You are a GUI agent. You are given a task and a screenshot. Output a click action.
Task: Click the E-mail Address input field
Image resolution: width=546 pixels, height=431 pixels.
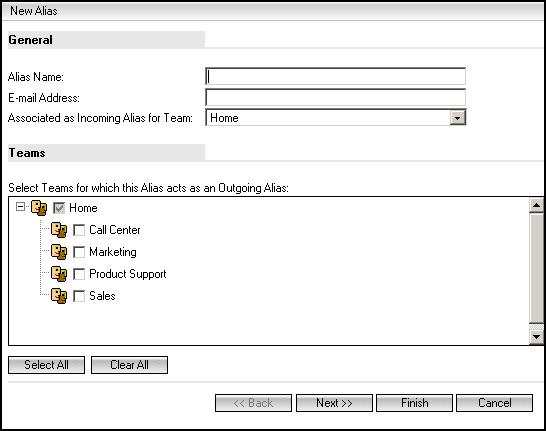pyautogui.click(x=335, y=97)
